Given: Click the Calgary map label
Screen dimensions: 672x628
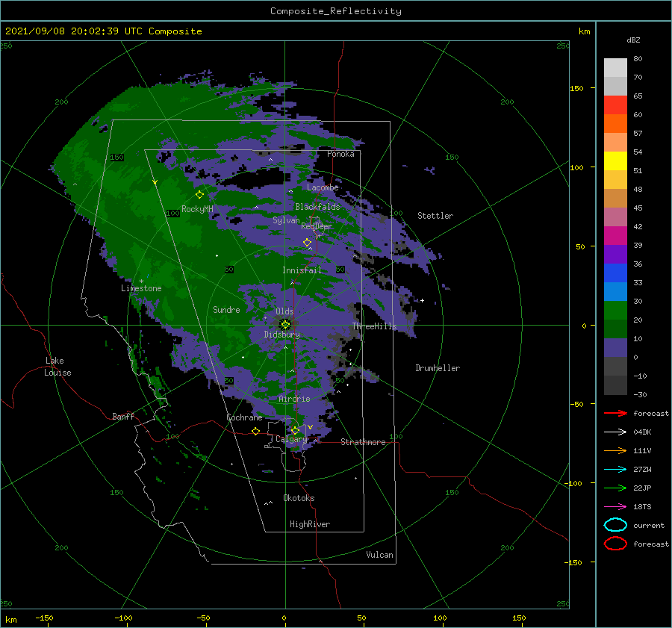Looking at the screenshot, I should [291, 439].
